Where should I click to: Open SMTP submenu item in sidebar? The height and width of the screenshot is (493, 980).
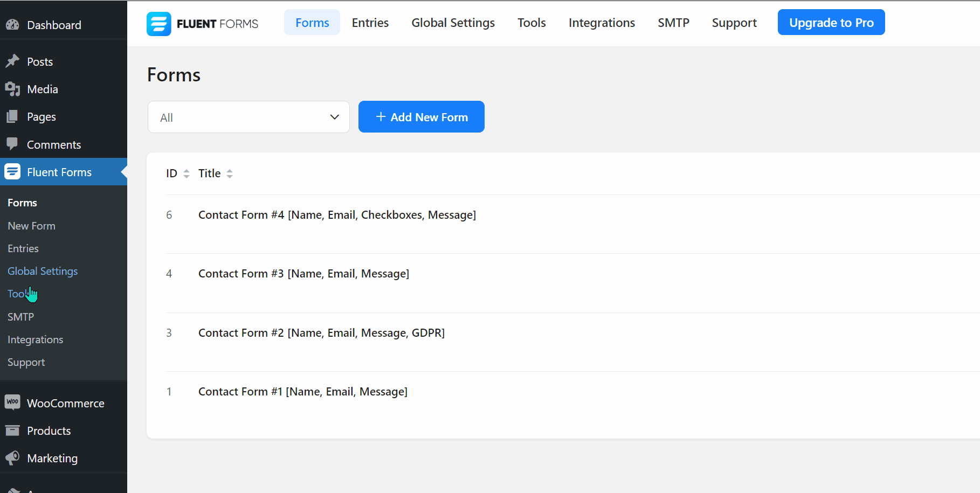pos(20,317)
